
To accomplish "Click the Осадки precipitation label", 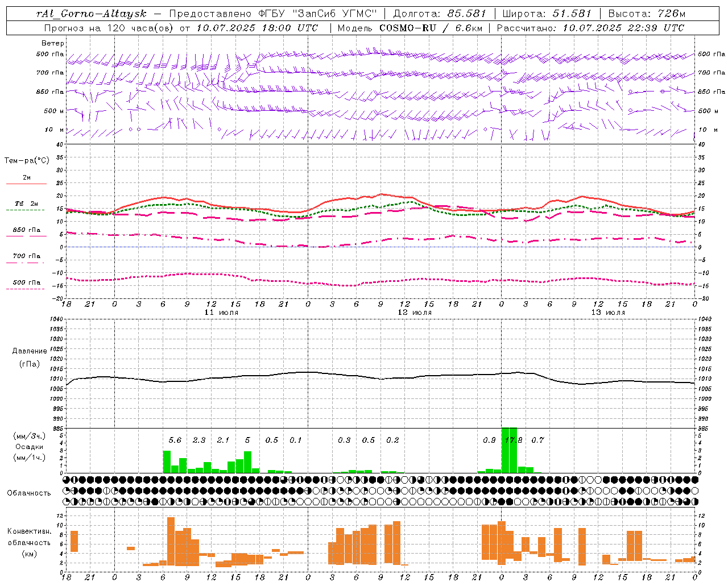I will click(29, 447).
